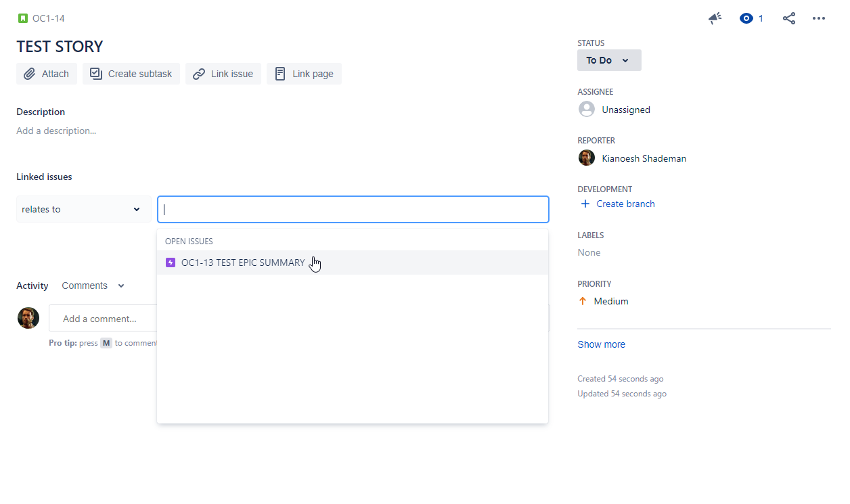This screenshot has height=504, width=850.
Task: Click the Attach button
Action: pos(46,74)
